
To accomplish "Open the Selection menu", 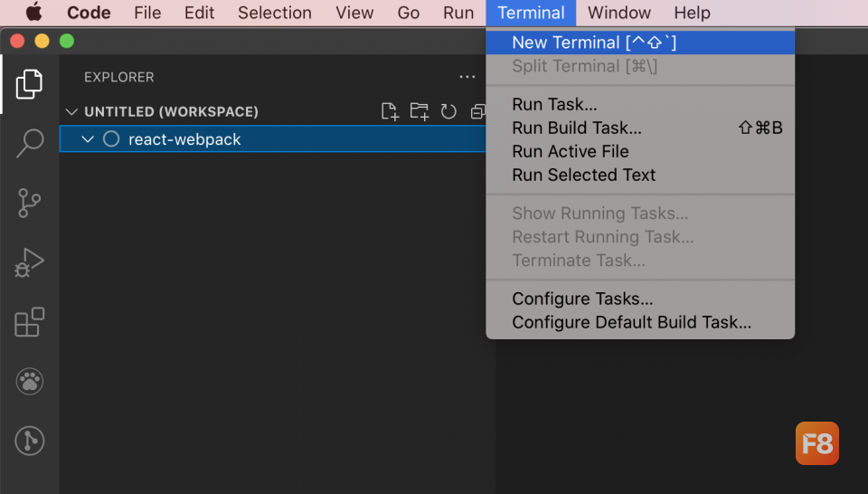I will pyautogui.click(x=275, y=12).
